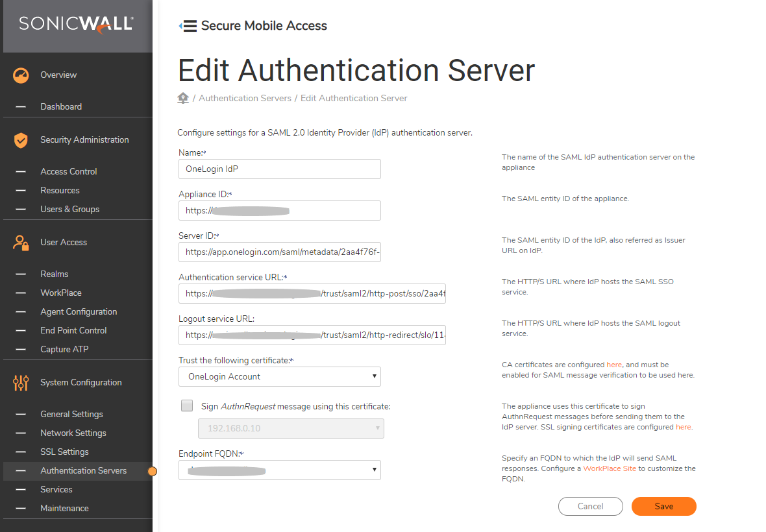Click the SonicWall logo
The image size is (766, 532).
tap(76, 24)
